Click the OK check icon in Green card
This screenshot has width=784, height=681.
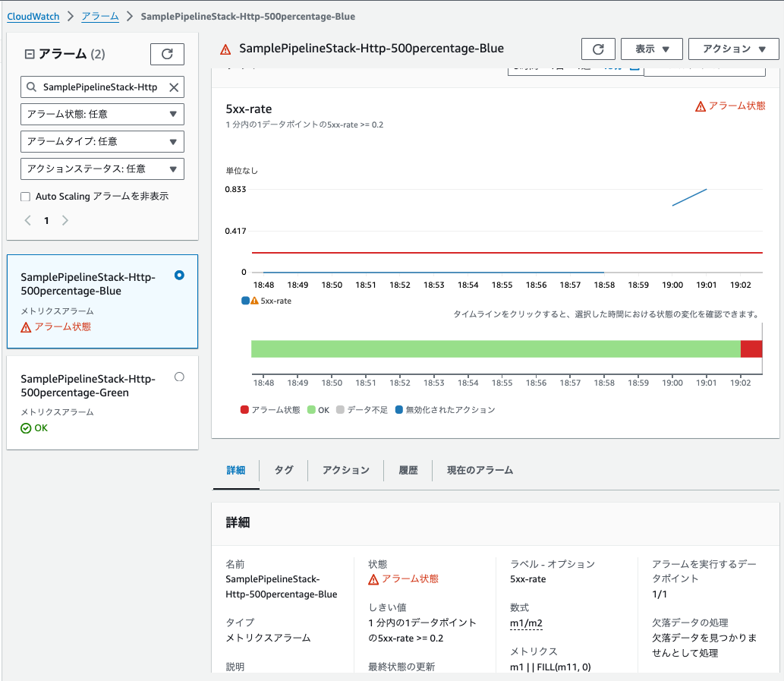pos(26,428)
